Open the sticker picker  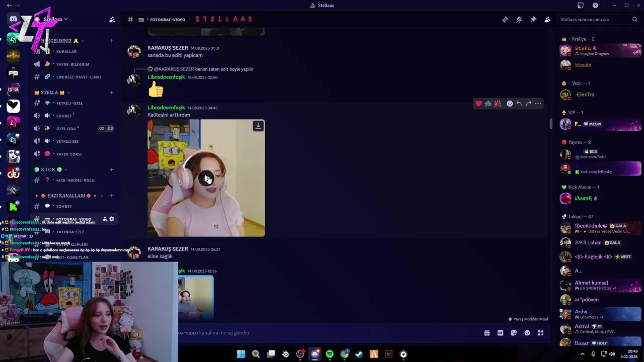[x=514, y=333]
